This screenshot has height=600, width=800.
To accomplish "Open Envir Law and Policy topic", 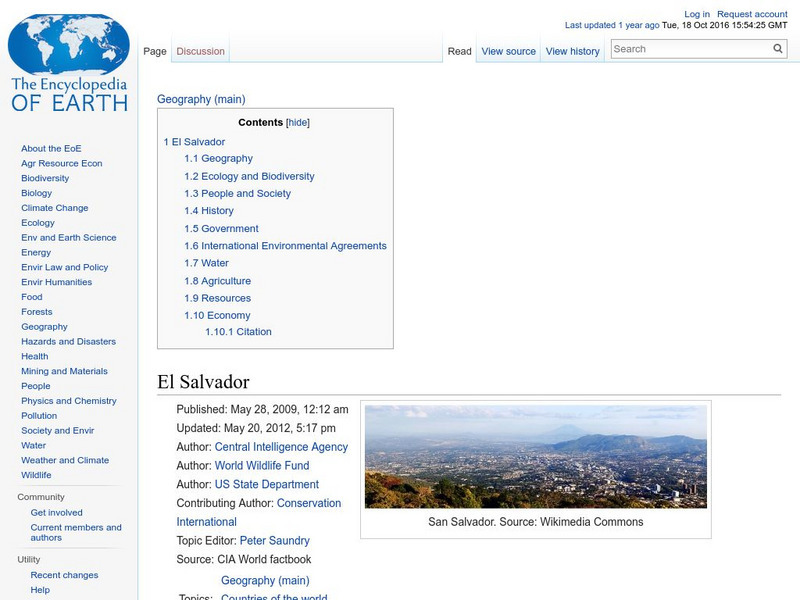I will 64,267.
